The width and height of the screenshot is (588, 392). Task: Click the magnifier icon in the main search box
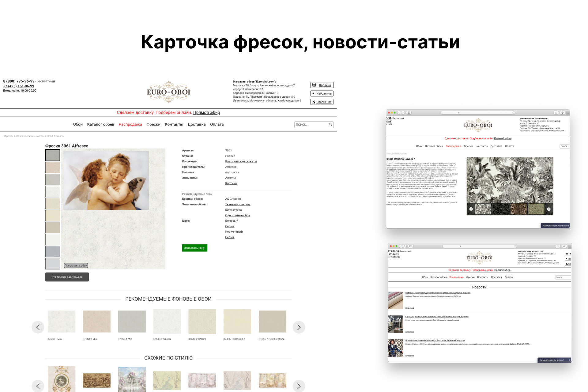330,124
